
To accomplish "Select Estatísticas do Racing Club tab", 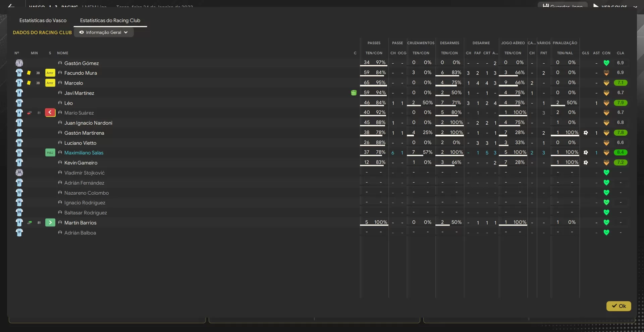I will [x=110, y=20].
